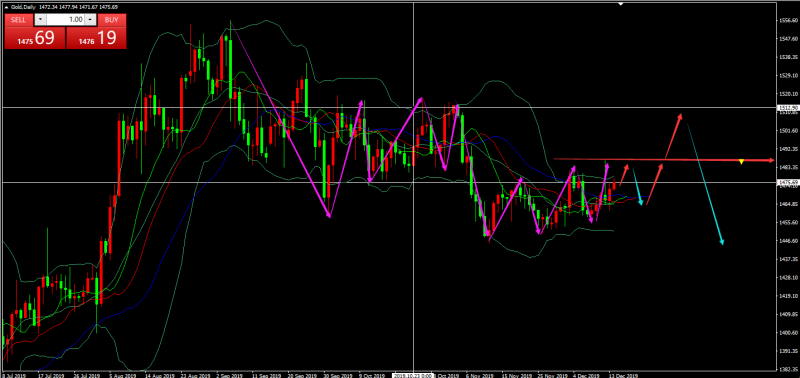Click the Gold,Daily chart title text
Screen dimensions: 800x378
click(23, 6)
